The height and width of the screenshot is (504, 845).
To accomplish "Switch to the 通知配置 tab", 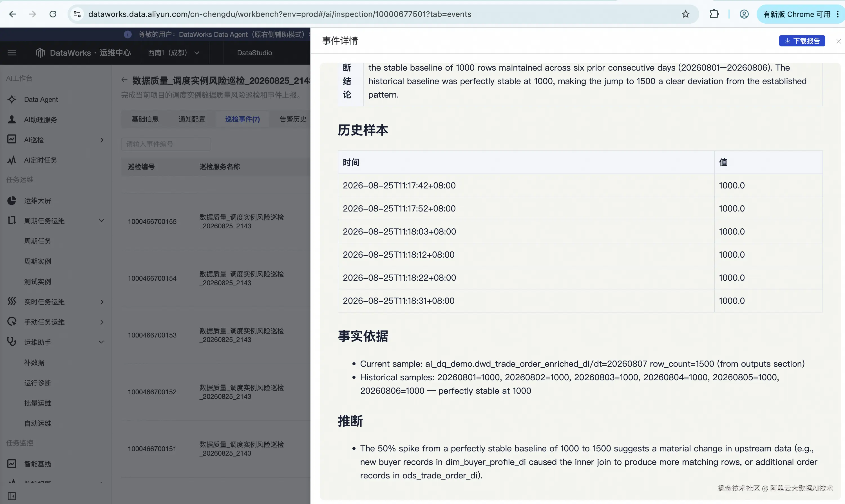I will click(x=192, y=119).
